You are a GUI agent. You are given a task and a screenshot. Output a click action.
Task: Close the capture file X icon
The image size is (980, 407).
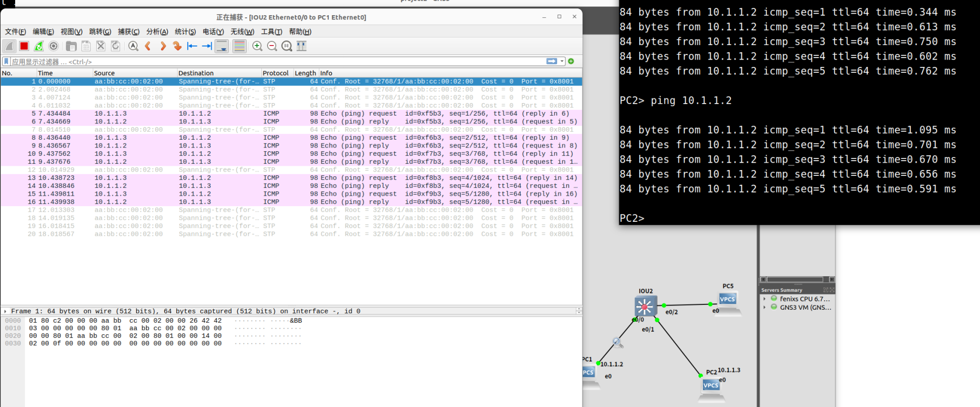coord(101,46)
